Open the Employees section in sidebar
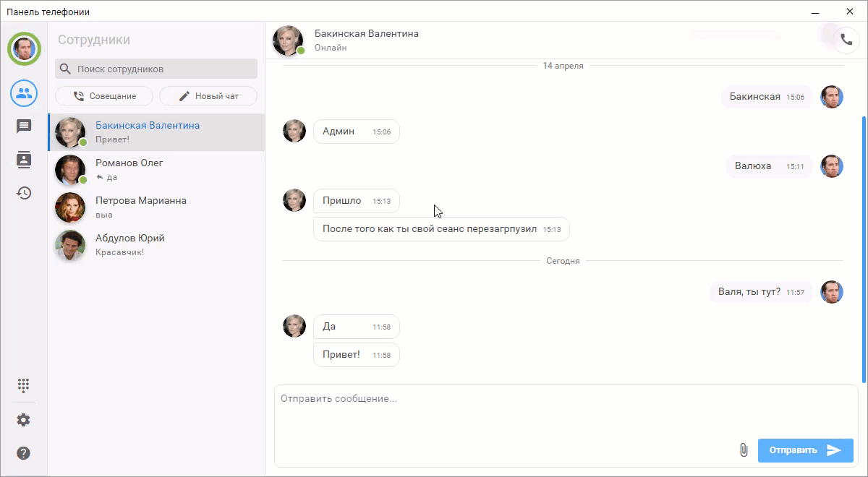The image size is (868, 477). (x=24, y=93)
